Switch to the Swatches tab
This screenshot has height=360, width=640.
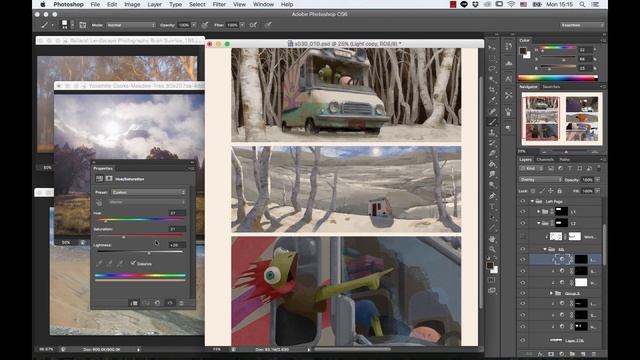[551, 87]
